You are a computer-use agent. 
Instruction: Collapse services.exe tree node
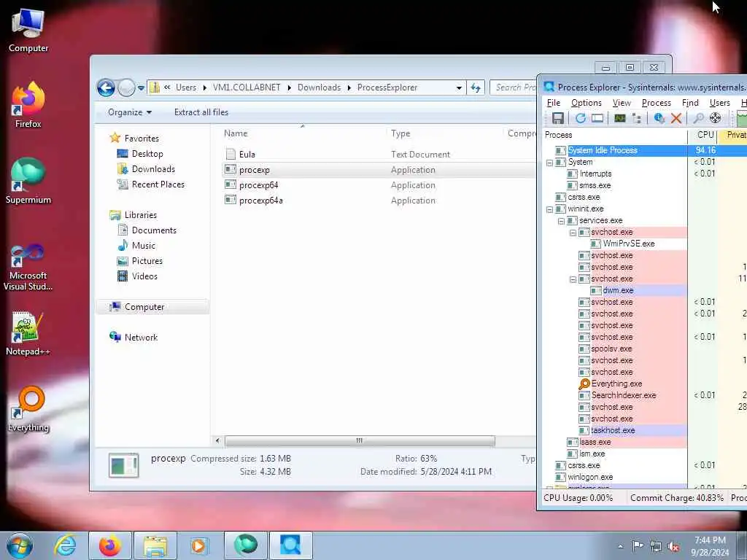tap(561, 221)
